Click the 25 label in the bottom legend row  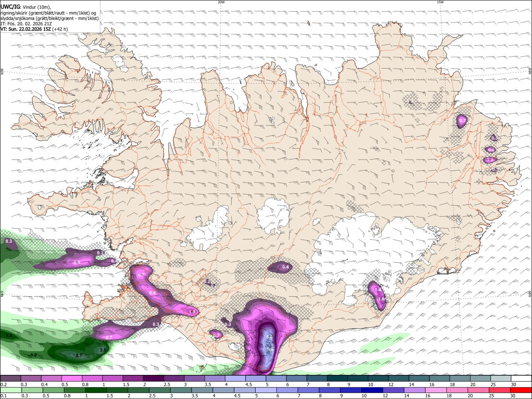coord(492,396)
